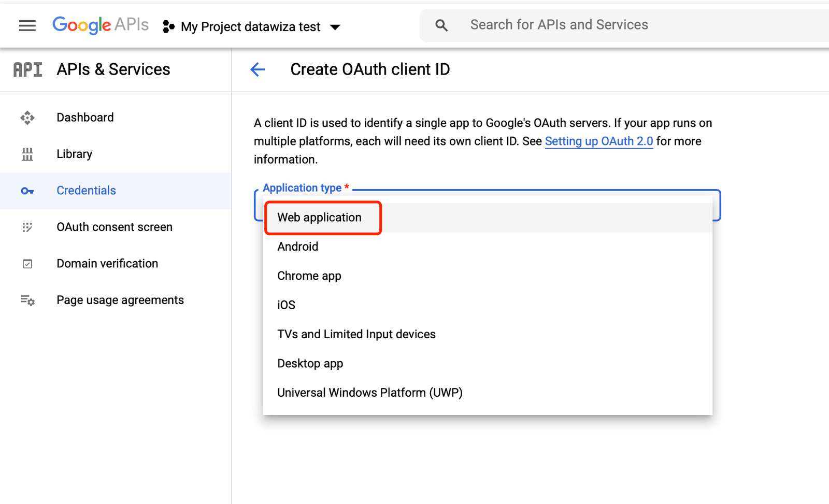The width and height of the screenshot is (829, 504).
Task: Select Desktop app option
Action: (488, 364)
